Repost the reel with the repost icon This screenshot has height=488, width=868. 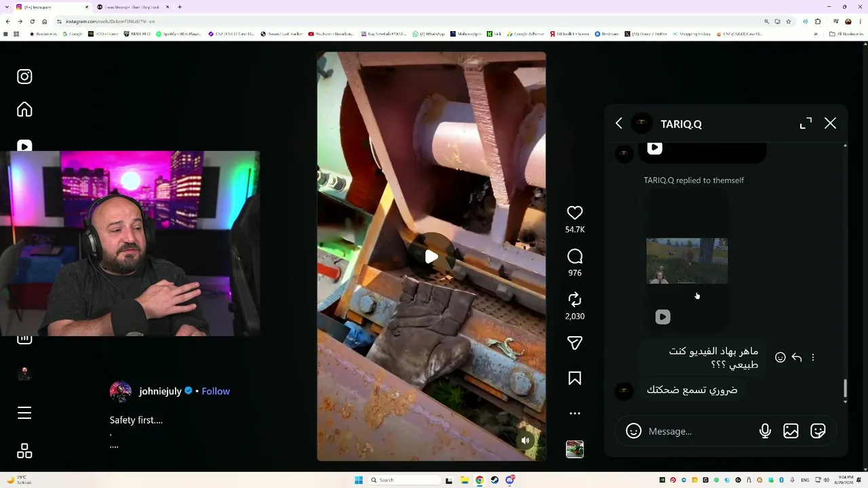[x=574, y=300]
